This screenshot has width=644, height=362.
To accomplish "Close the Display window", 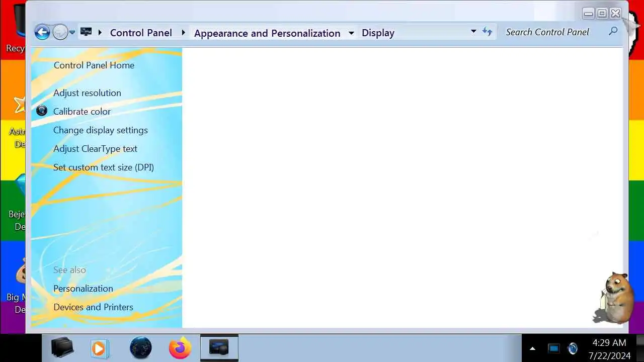I will (x=615, y=14).
